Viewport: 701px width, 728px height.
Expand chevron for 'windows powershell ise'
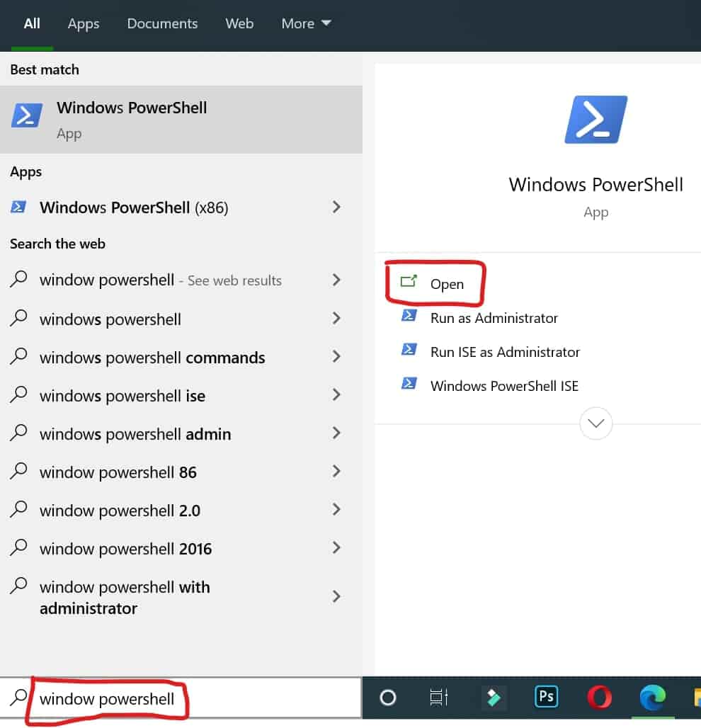pos(336,395)
